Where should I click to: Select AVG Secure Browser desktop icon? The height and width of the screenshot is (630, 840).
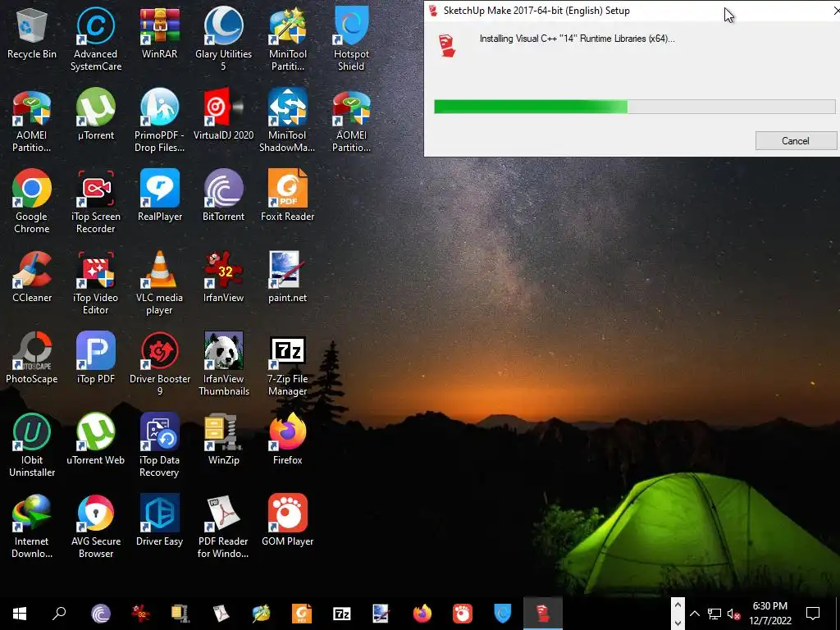(96, 527)
